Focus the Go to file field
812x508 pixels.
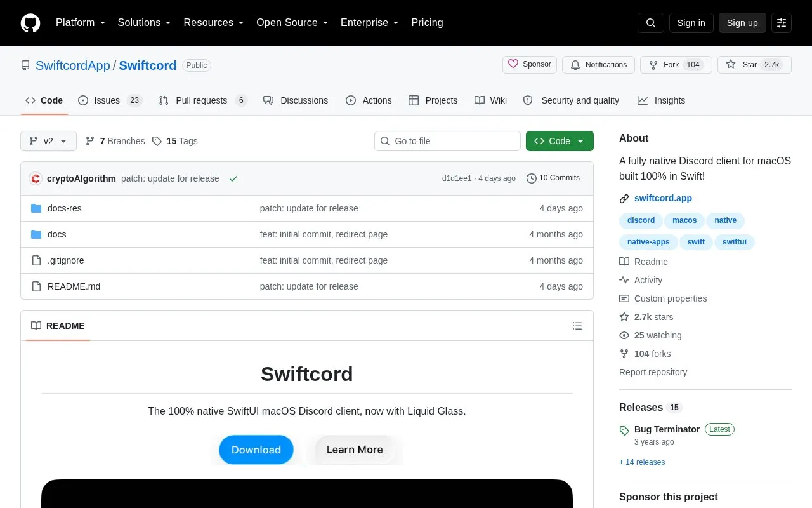[x=447, y=141]
